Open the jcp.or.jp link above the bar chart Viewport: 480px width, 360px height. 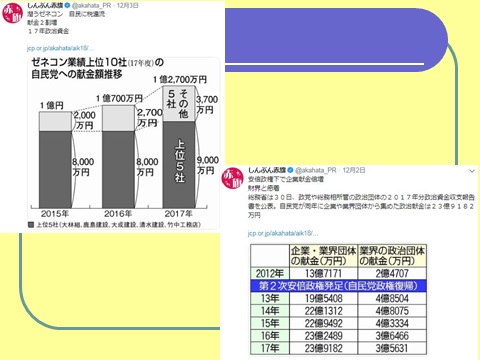[60, 48]
